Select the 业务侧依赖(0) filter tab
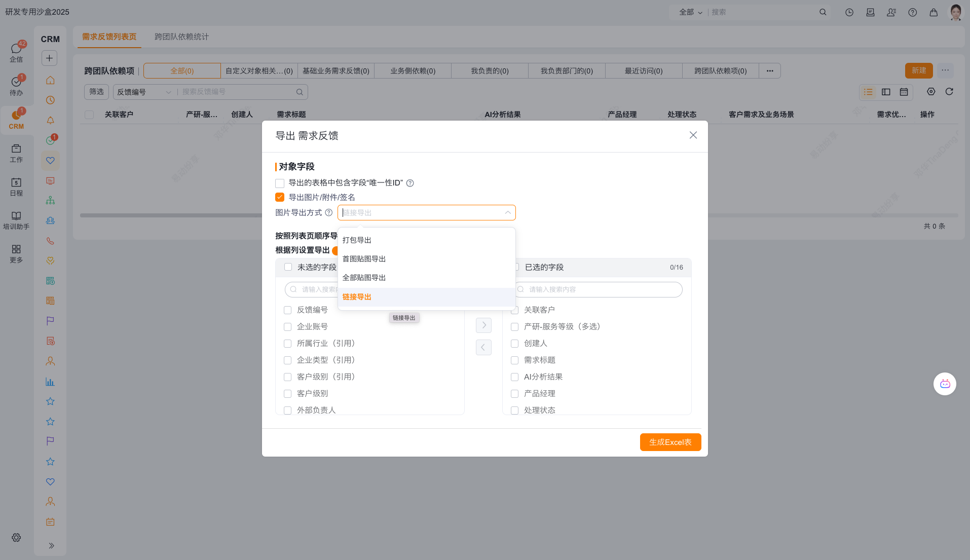 point(413,71)
